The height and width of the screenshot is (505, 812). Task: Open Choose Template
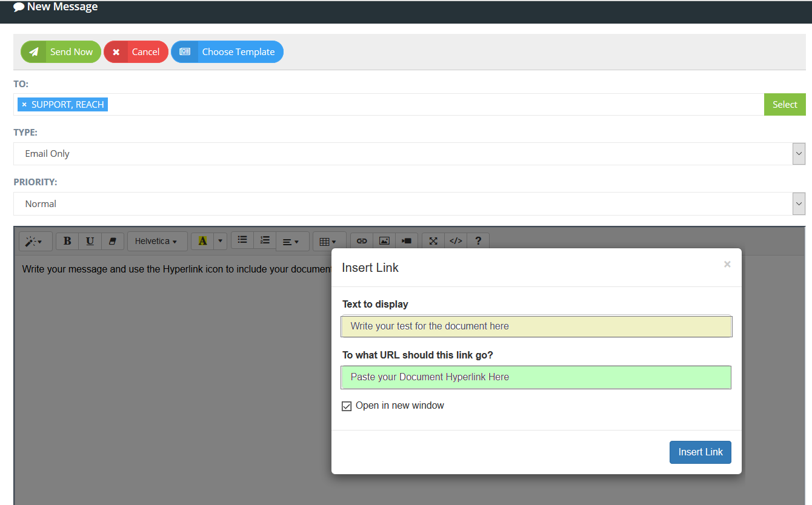click(227, 52)
